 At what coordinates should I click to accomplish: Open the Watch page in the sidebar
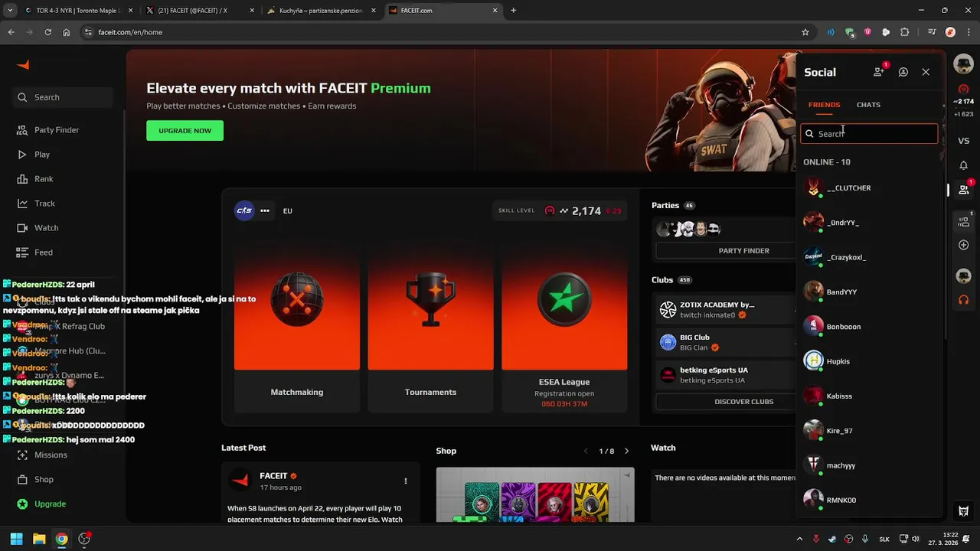coord(38,228)
